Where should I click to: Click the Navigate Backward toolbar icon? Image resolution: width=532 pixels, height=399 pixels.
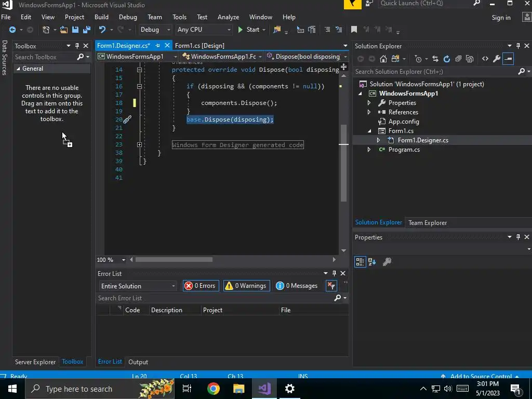(12, 30)
